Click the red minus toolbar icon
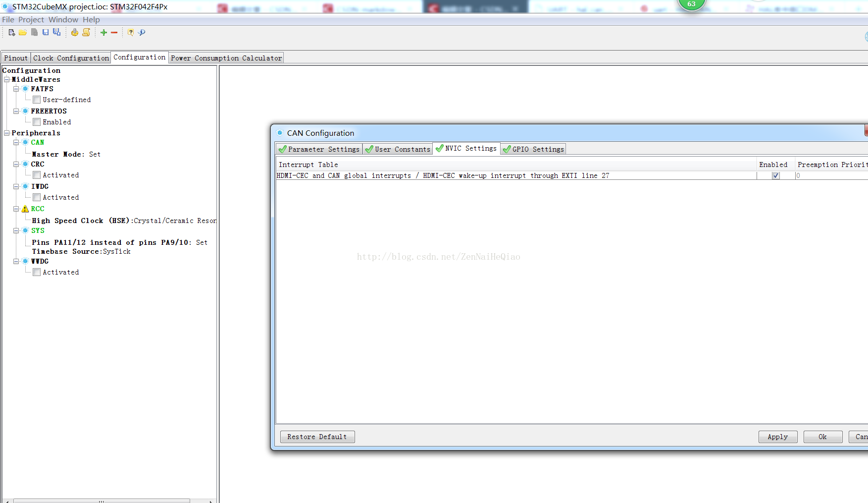Viewport: 868px width, 503px height. (114, 33)
